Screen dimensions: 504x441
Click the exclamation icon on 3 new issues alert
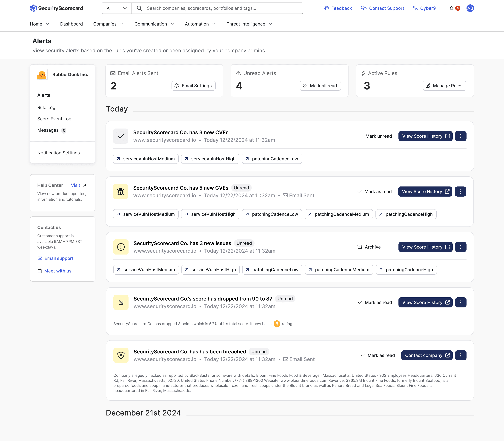[121, 247]
